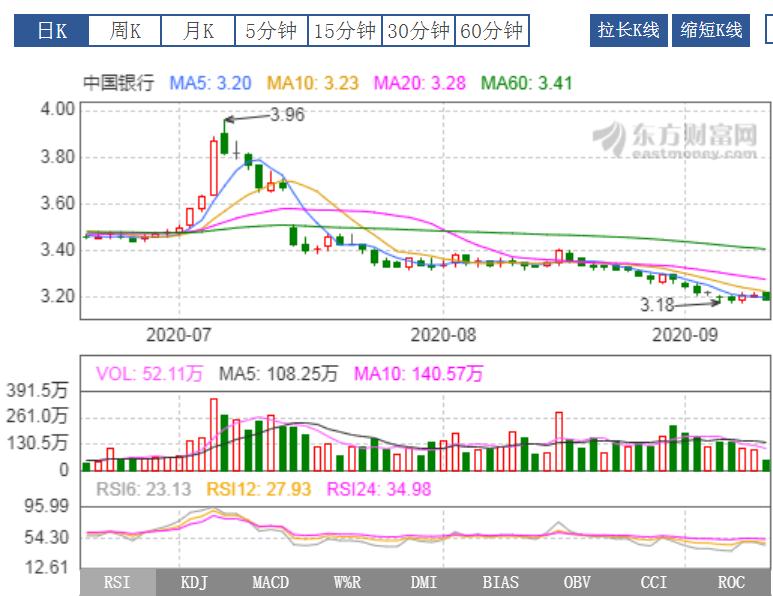Select the MACD indicator tab
Viewport: 773px width, 596px height.
(271, 582)
